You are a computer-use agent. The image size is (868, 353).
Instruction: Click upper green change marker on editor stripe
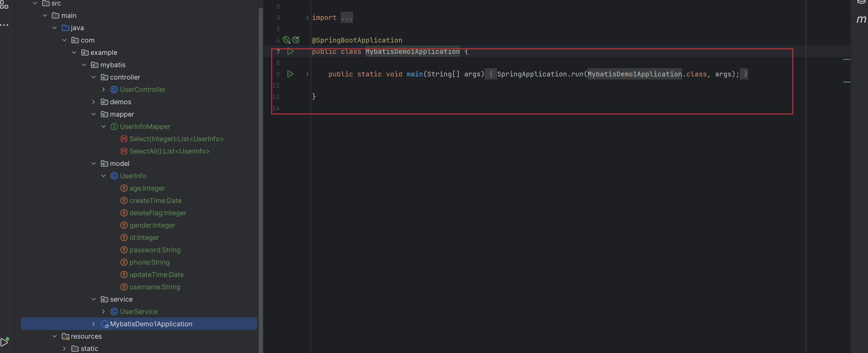(x=847, y=60)
